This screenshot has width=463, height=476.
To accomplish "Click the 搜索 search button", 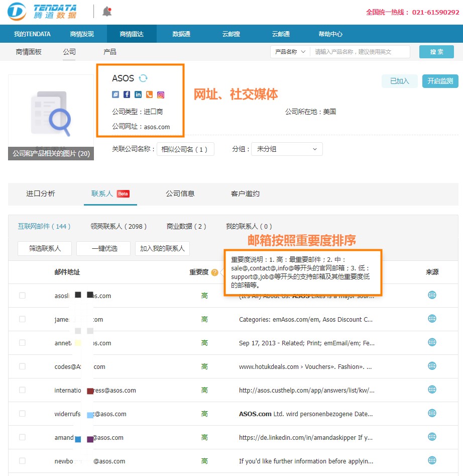I will pos(436,52).
